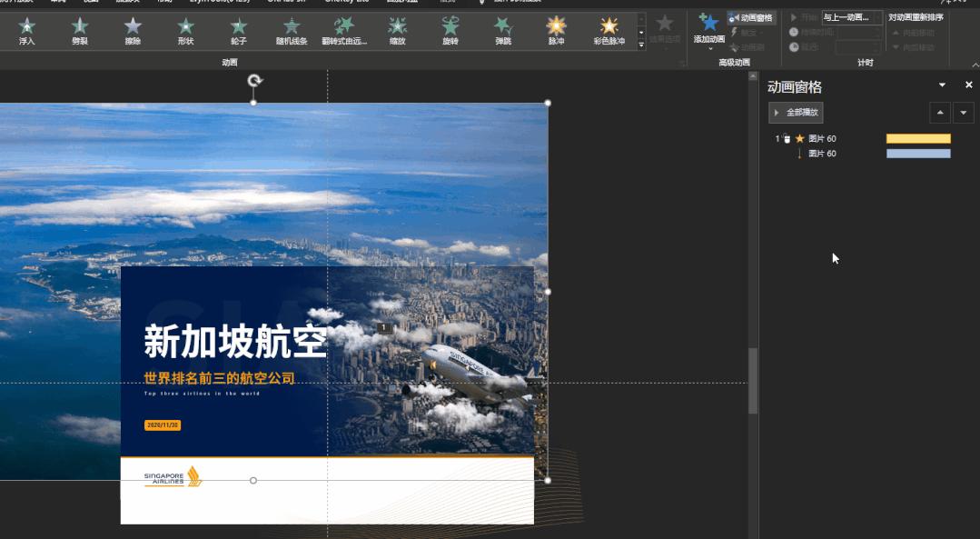The image size is (980, 539).
Task: Click the yellow timing bar of 图片 60
Action: tap(918, 139)
